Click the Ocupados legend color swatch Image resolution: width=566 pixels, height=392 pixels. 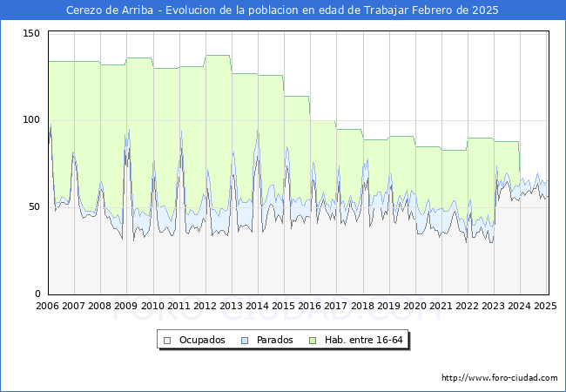(x=167, y=341)
